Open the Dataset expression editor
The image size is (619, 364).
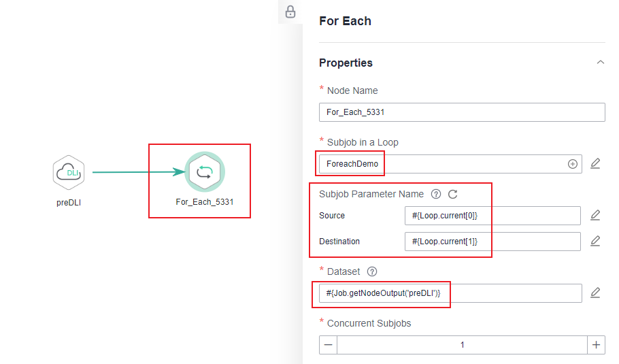595,293
